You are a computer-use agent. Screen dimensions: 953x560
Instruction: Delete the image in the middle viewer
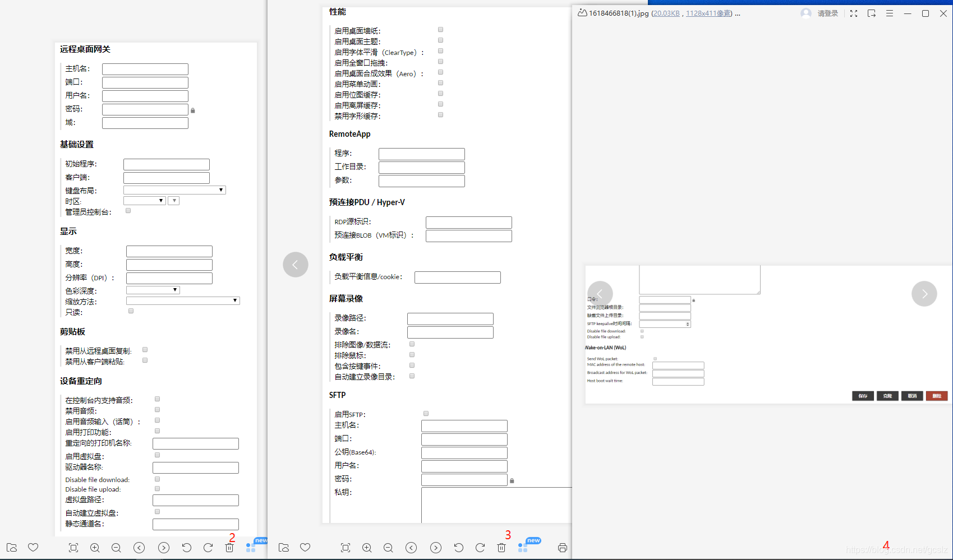coord(501,548)
